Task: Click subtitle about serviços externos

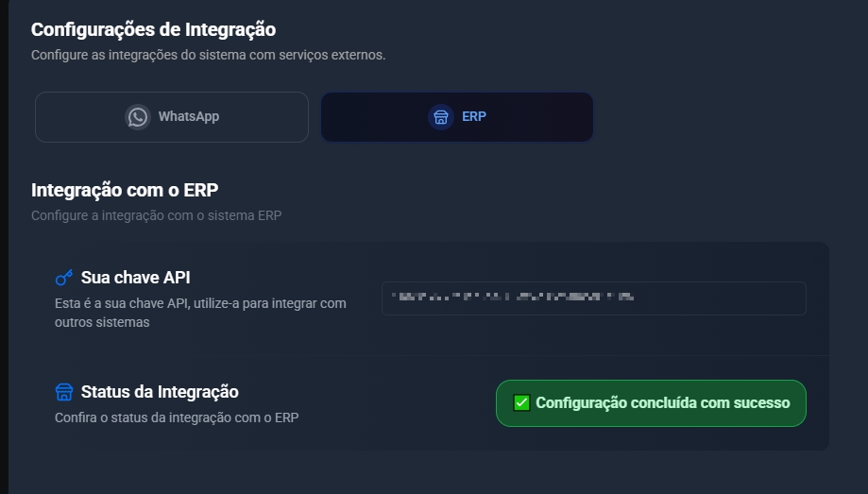Action: (x=208, y=55)
